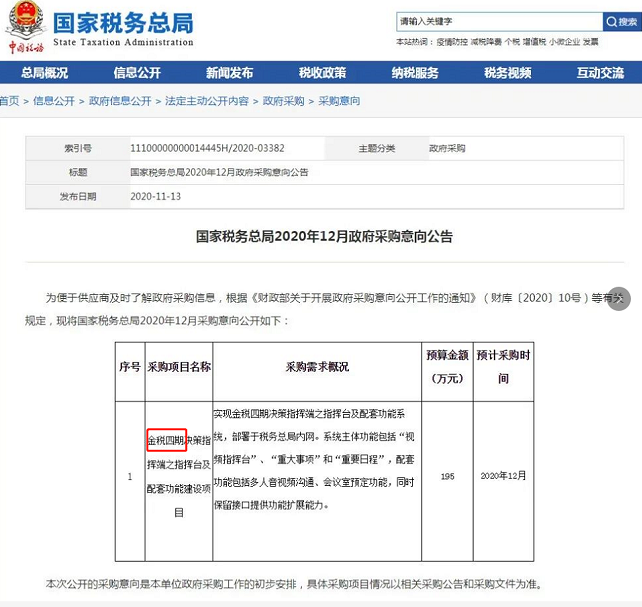This screenshot has height=607, width=642.
Task: Click the hot word 增值税
Action: tap(534, 42)
